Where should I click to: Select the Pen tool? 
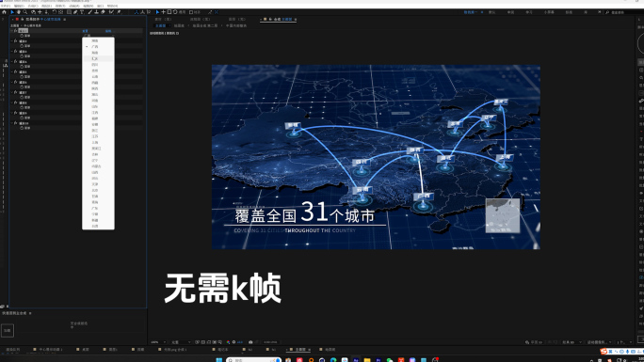[x=75, y=12]
